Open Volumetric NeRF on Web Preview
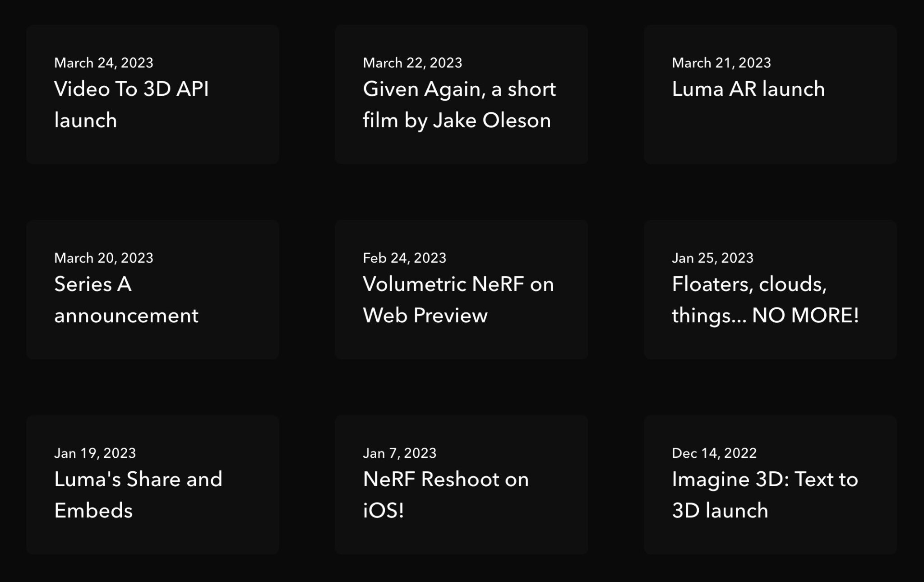This screenshot has height=582, width=924. click(458, 299)
